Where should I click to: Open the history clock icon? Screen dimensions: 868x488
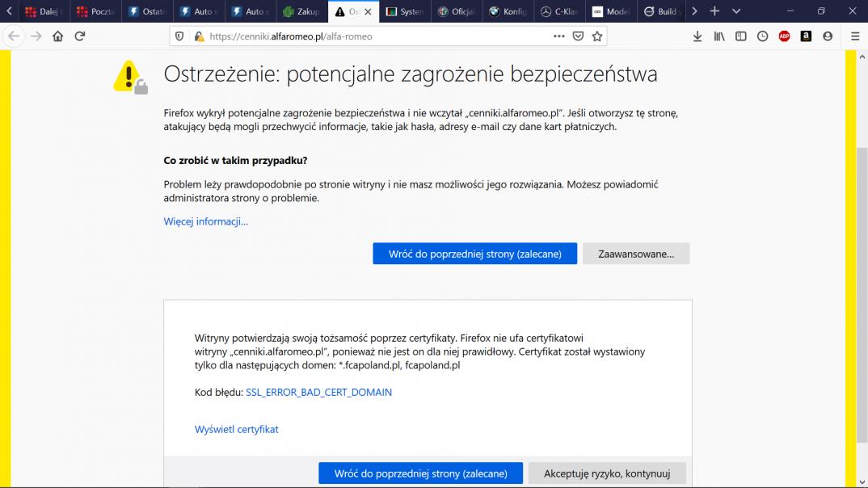click(762, 36)
